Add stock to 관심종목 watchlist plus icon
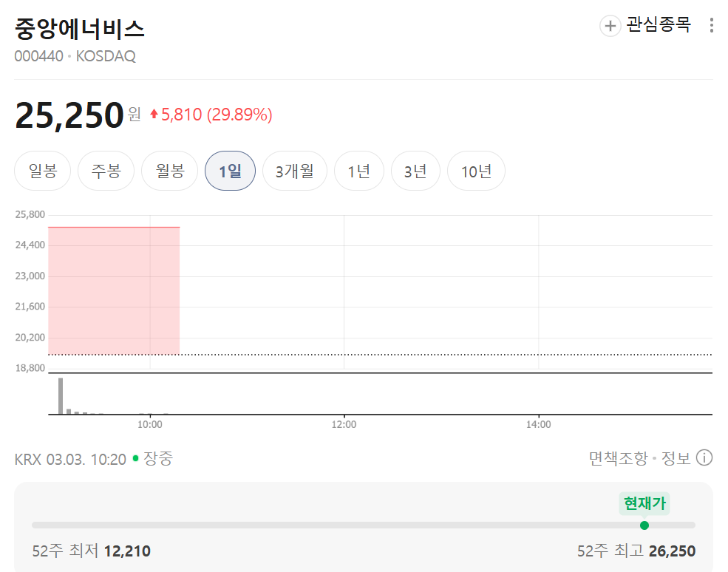Screen dimensions: 728x572 tap(610, 26)
